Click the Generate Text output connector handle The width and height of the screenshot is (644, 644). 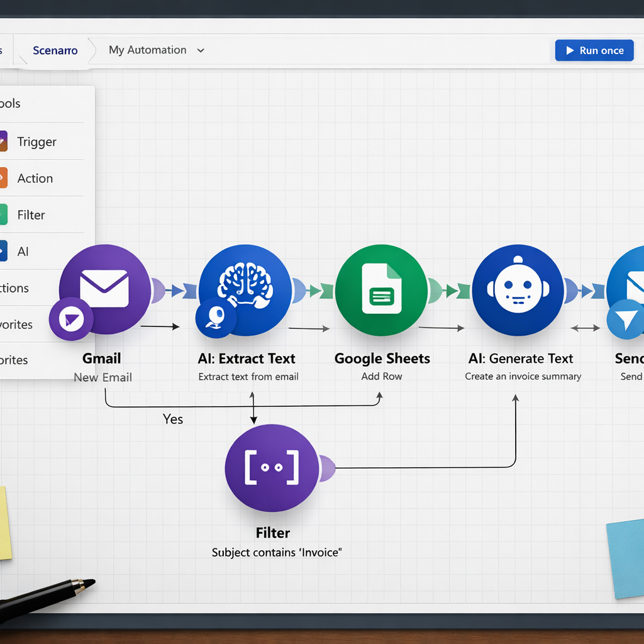pos(571,291)
